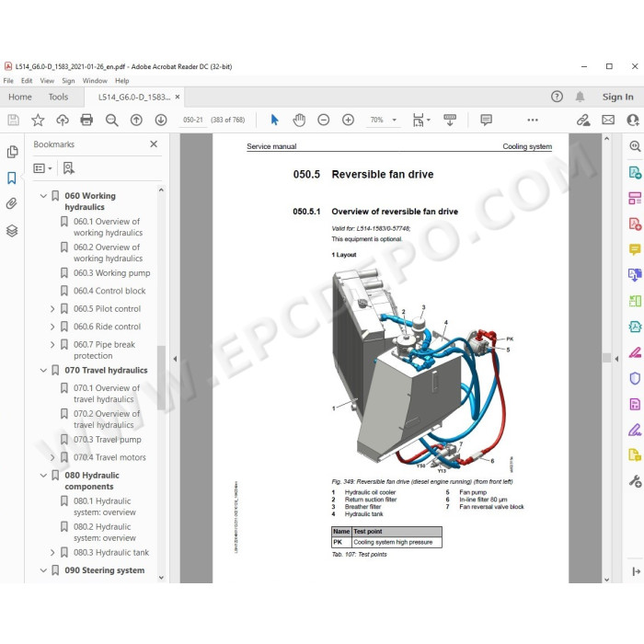The image size is (644, 644).
Task: Expand the 060.5 Pilot control bookmark
Action: (52, 309)
